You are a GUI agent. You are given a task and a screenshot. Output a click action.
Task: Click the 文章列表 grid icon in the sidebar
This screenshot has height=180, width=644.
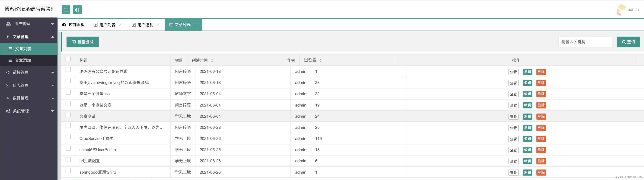(x=10, y=49)
